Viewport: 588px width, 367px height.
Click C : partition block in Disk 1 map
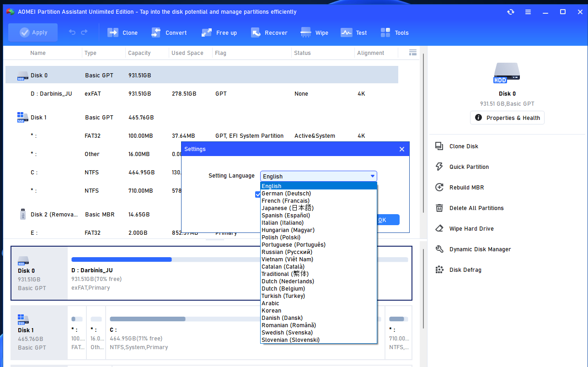(x=183, y=333)
